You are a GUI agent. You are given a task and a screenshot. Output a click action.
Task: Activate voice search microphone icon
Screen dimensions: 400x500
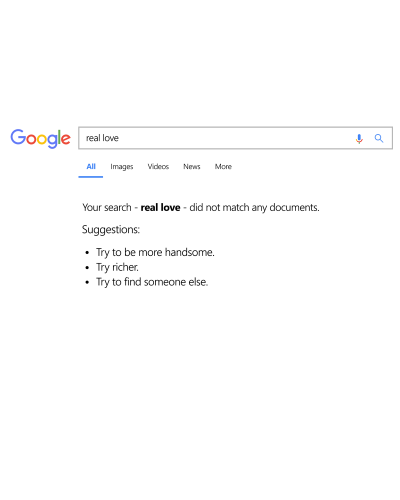359,138
